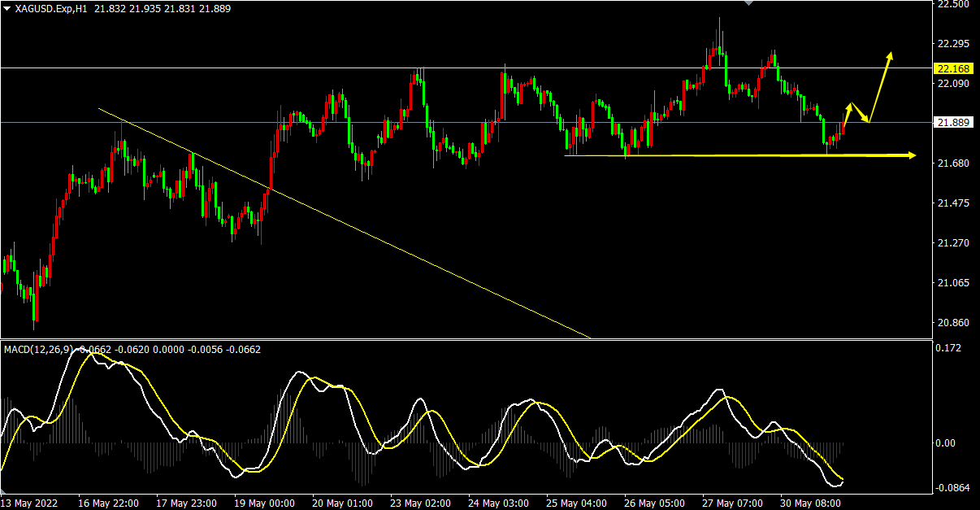Click the gray chart shift triangle marker
Viewport: 980px width, 510px height.
[x=749, y=3]
